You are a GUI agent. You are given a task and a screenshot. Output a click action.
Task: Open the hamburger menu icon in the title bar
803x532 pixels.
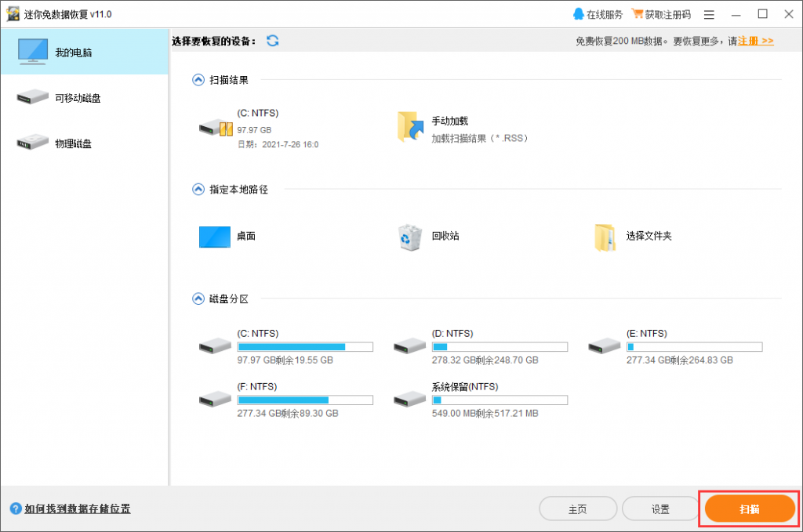coord(709,15)
